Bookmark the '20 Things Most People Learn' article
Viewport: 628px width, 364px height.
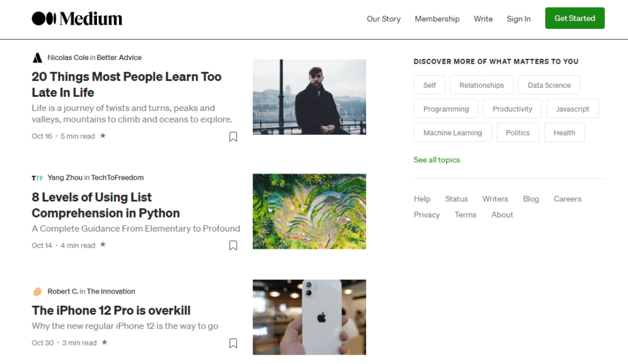pyautogui.click(x=233, y=137)
